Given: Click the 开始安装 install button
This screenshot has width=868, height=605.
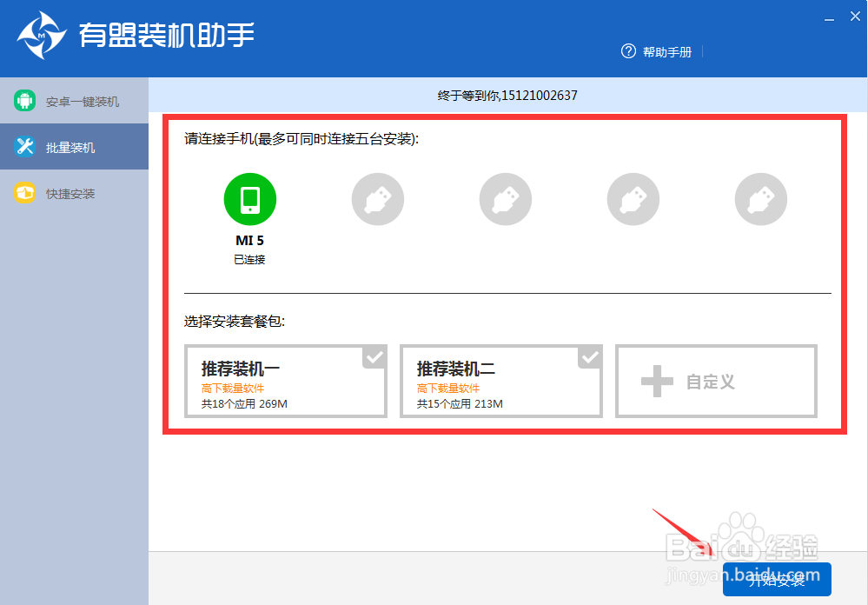Looking at the screenshot, I should pyautogui.click(x=777, y=580).
